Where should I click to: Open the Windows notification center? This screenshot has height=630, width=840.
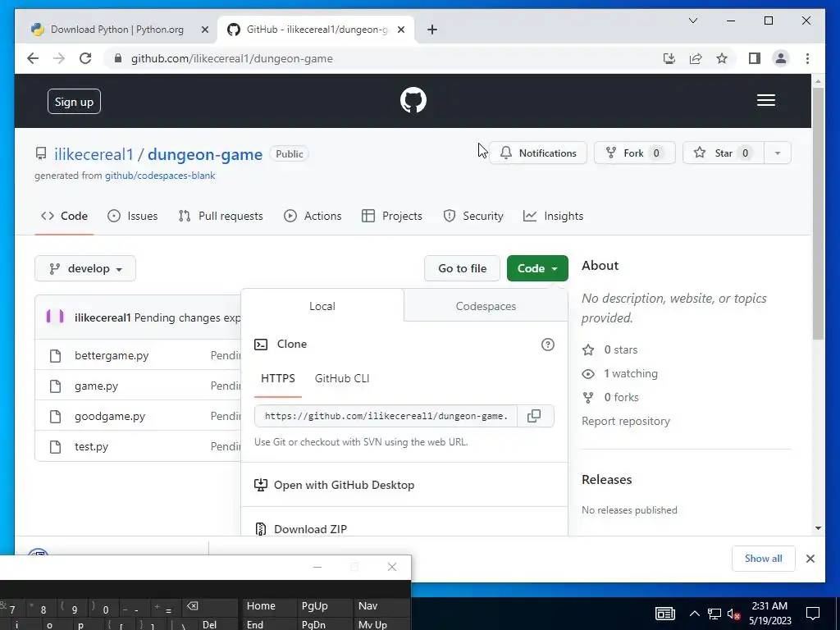tap(813, 614)
